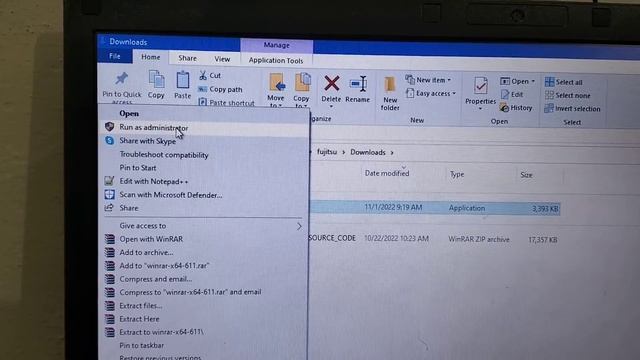Click Edit in the ribbon Open group
Image resolution: width=640 pixels, height=360 pixels.
(512, 95)
